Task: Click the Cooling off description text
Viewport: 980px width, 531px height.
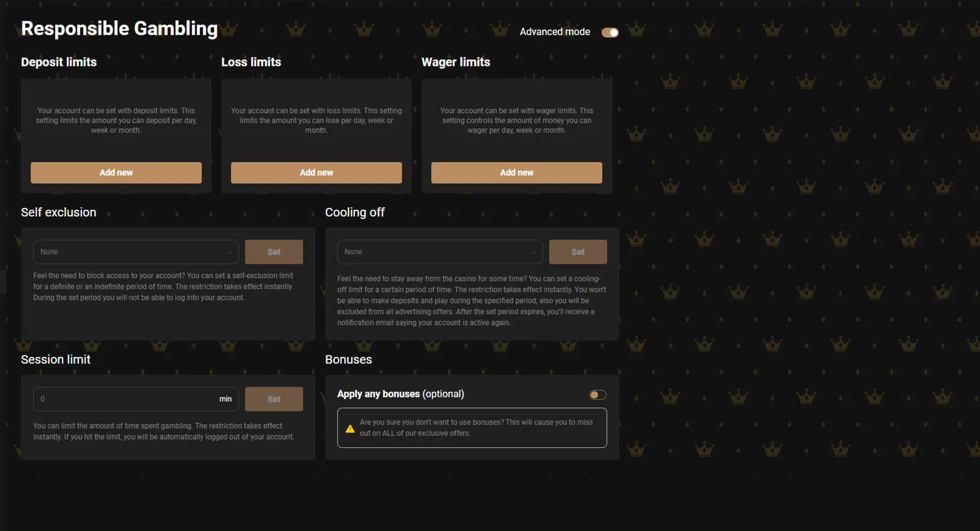Action: click(471, 300)
